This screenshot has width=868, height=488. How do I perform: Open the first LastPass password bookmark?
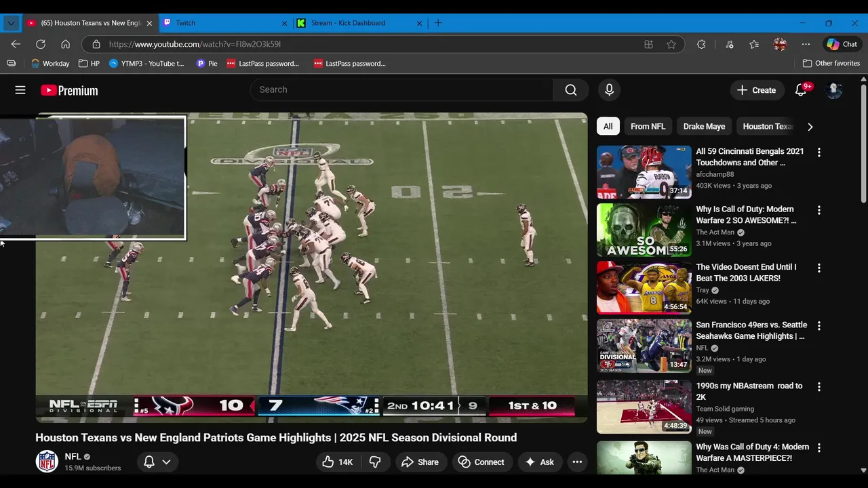point(262,63)
